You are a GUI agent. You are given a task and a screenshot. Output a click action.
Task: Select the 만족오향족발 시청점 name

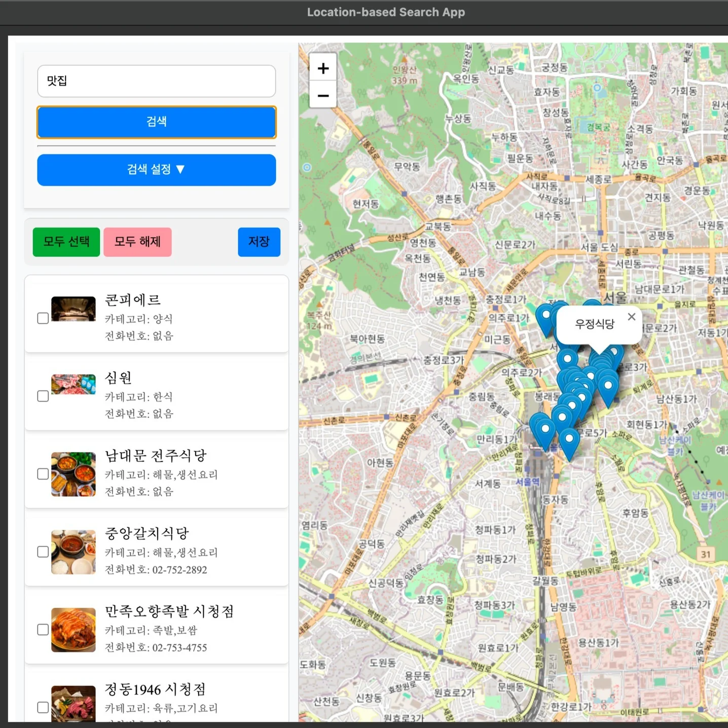coord(169,611)
